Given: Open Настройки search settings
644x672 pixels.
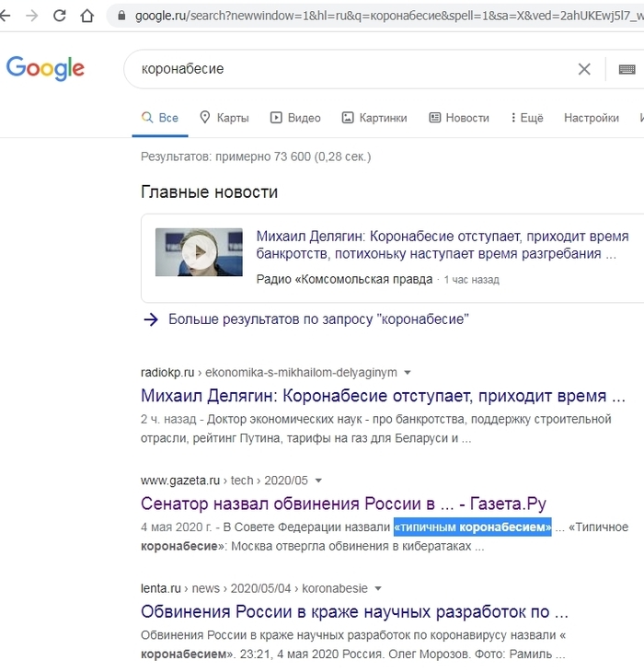Looking at the screenshot, I should tap(591, 118).
